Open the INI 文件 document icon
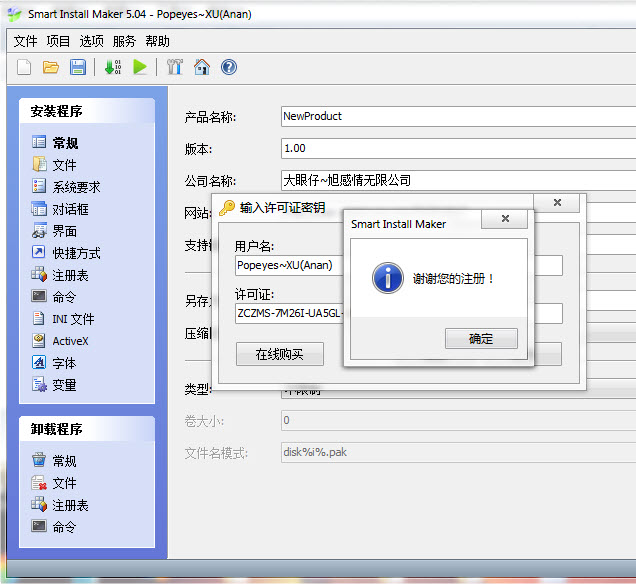The width and height of the screenshot is (636, 584). (39, 318)
